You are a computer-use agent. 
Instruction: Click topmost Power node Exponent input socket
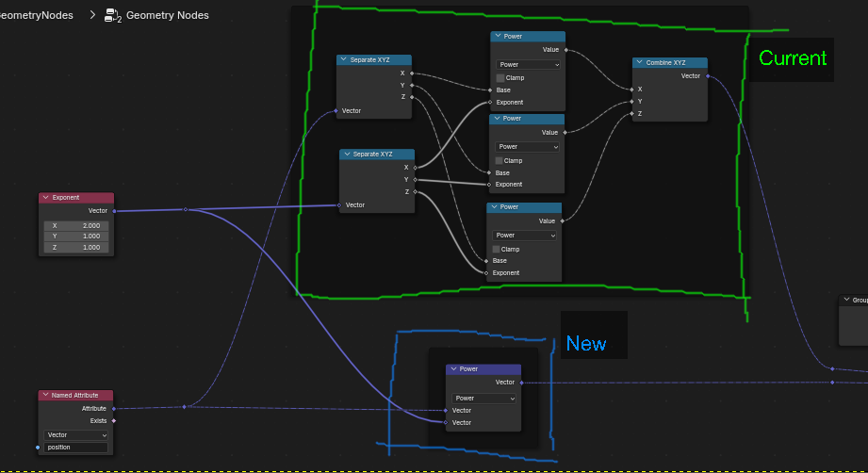coord(490,103)
